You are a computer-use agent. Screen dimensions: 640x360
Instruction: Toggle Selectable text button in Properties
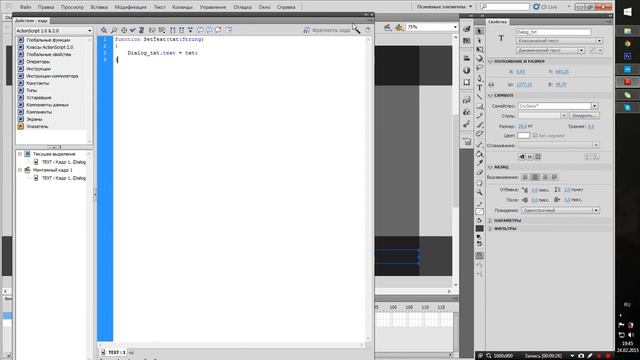tap(521, 157)
